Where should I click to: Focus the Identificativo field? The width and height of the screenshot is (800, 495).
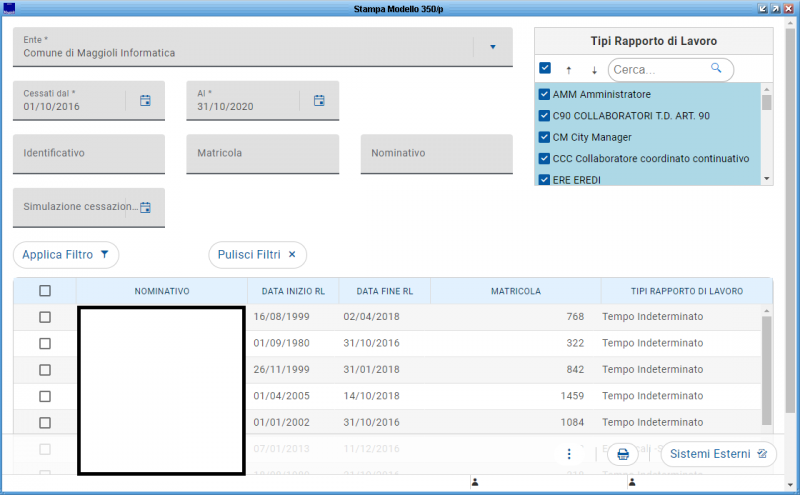click(89, 154)
